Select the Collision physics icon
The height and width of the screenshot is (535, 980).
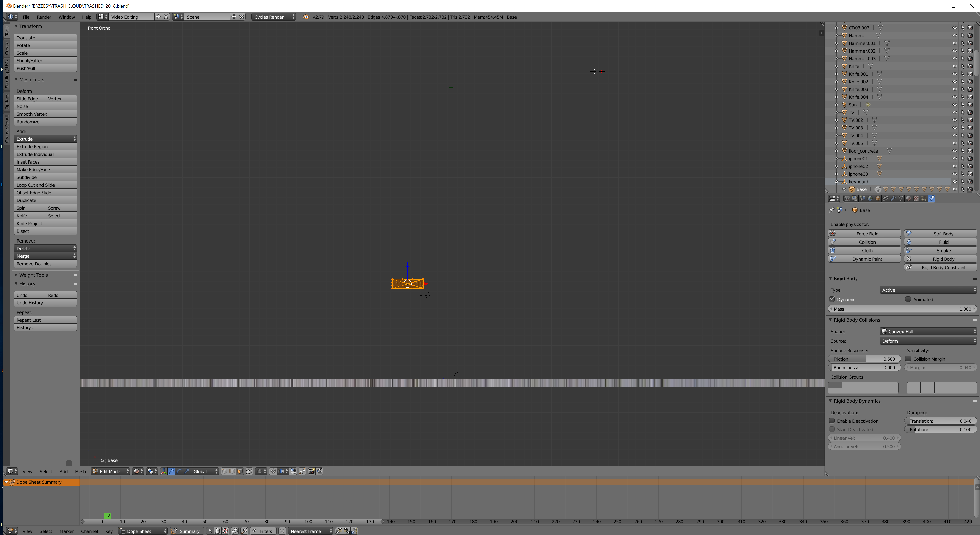click(x=833, y=242)
